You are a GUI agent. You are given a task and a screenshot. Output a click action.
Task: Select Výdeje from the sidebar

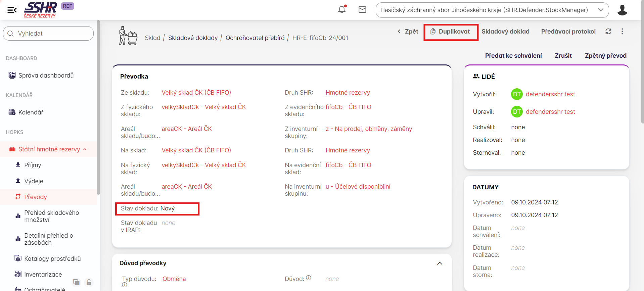pos(34,181)
